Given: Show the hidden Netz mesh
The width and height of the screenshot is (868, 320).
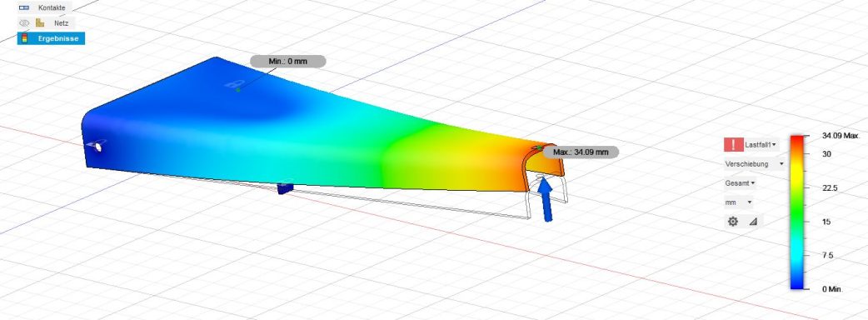Looking at the screenshot, I should (24, 23).
